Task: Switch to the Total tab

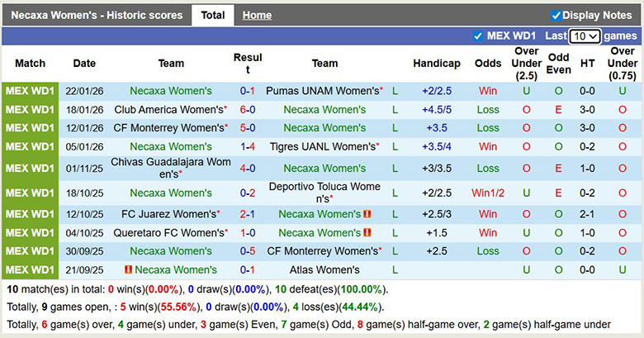Action: click(212, 15)
